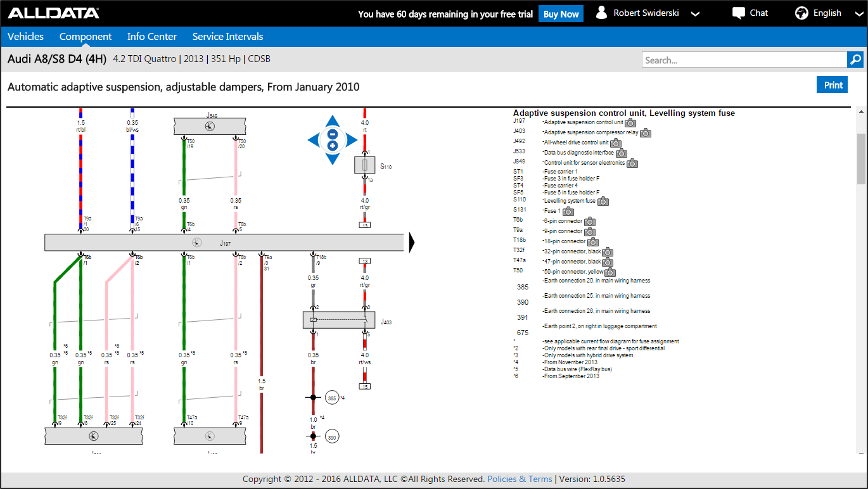Click earth connection circle 390
The image size is (868, 489).
[x=332, y=436]
